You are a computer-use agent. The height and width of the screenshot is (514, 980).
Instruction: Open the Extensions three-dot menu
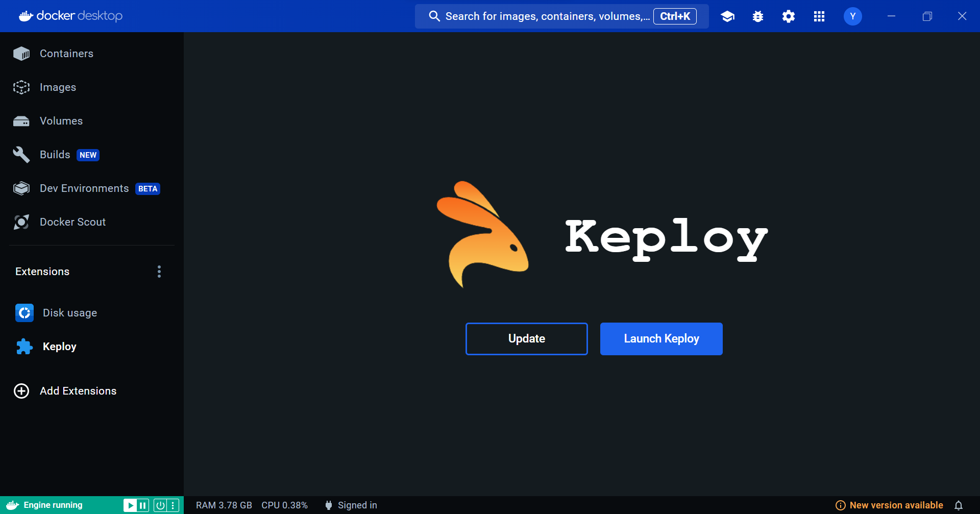click(x=159, y=272)
